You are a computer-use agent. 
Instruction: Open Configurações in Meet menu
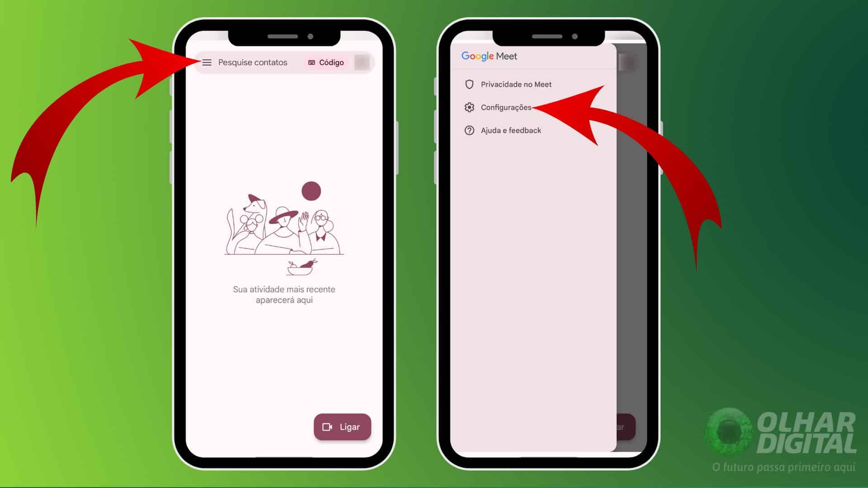coord(505,107)
